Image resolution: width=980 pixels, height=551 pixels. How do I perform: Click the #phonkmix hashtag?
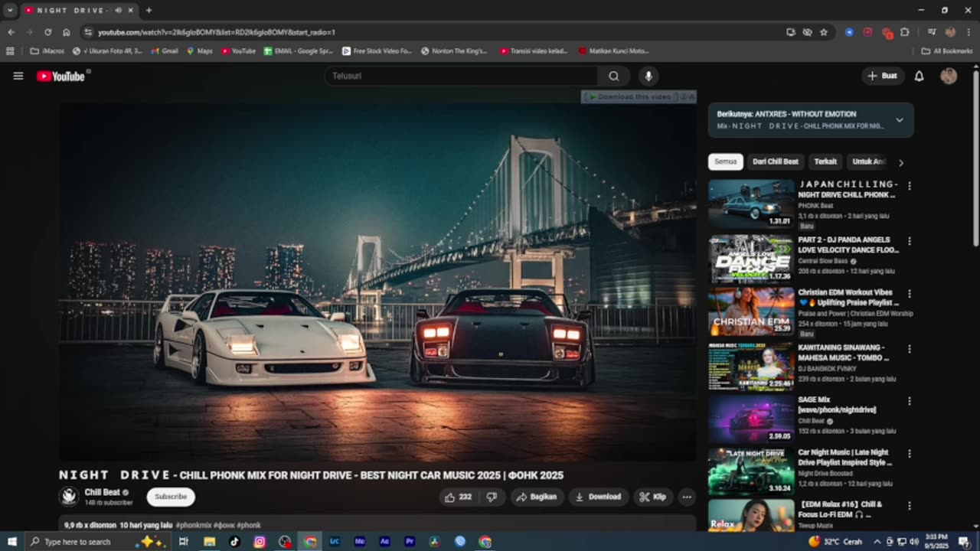(193, 525)
